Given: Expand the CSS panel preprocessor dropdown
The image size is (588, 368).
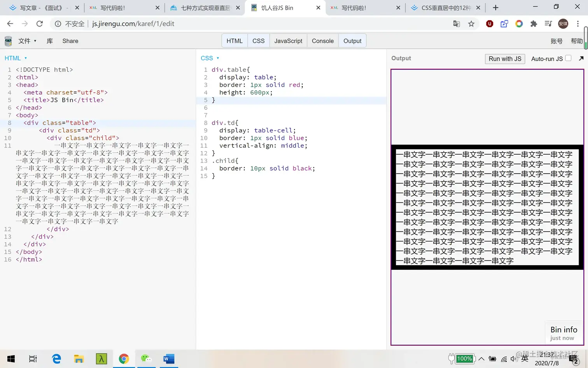Looking at the screenshot, I should click(x=210, y=58).
